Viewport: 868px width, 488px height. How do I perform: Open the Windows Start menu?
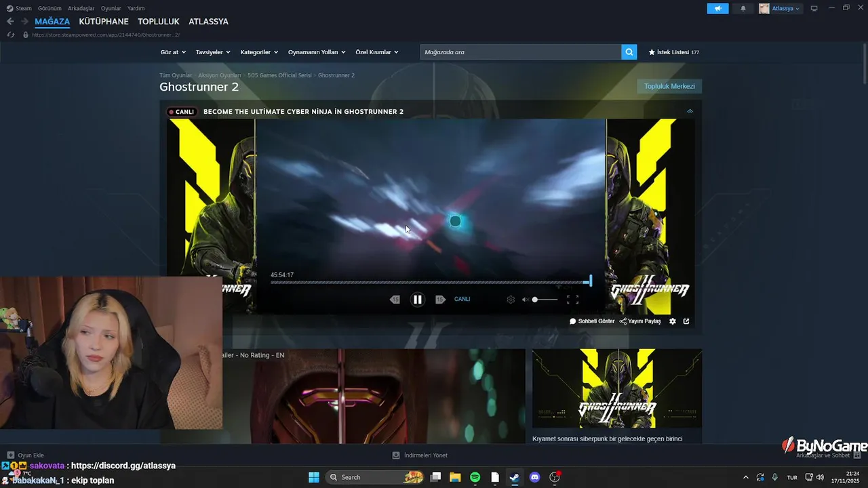pos(314,477)
